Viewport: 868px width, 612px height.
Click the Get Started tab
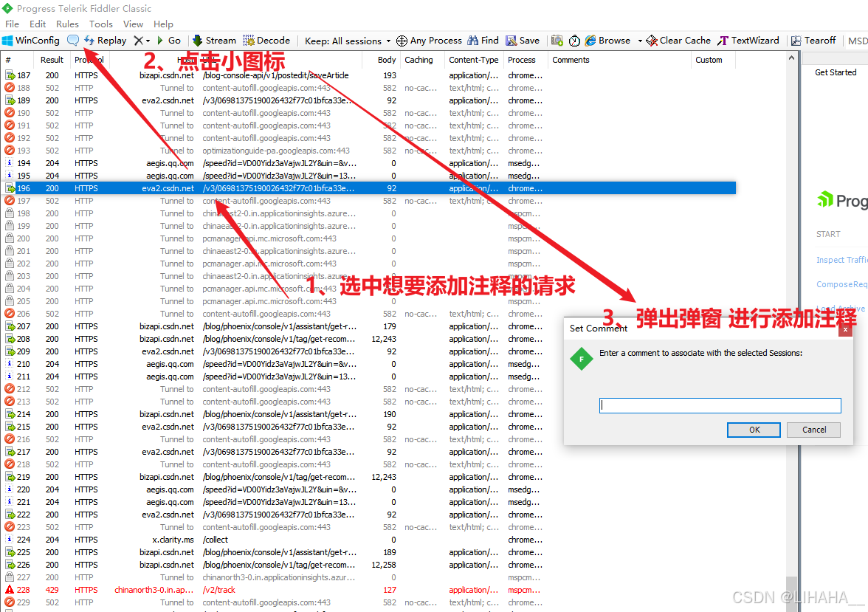click(836, 72)
